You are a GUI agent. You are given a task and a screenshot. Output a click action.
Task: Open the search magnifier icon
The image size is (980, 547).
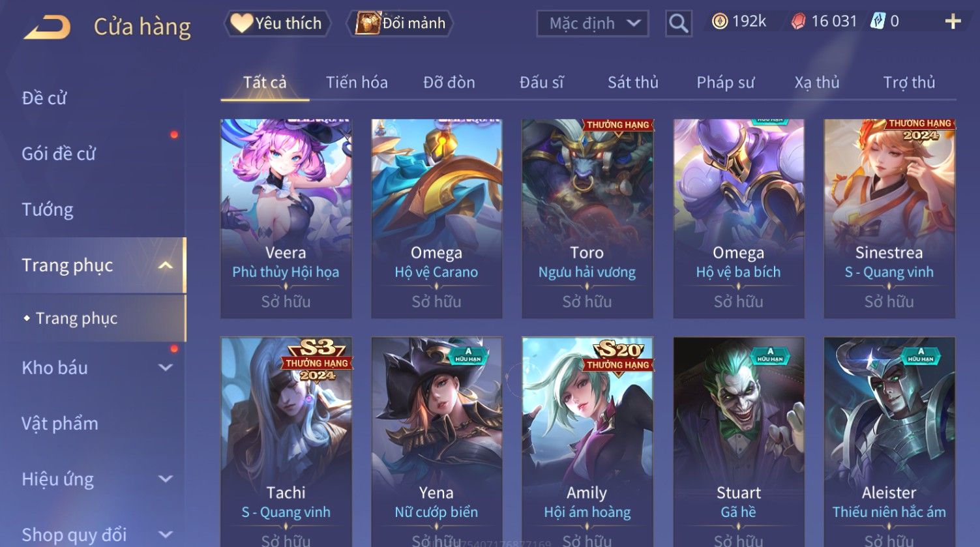click(x=678, y=23)
